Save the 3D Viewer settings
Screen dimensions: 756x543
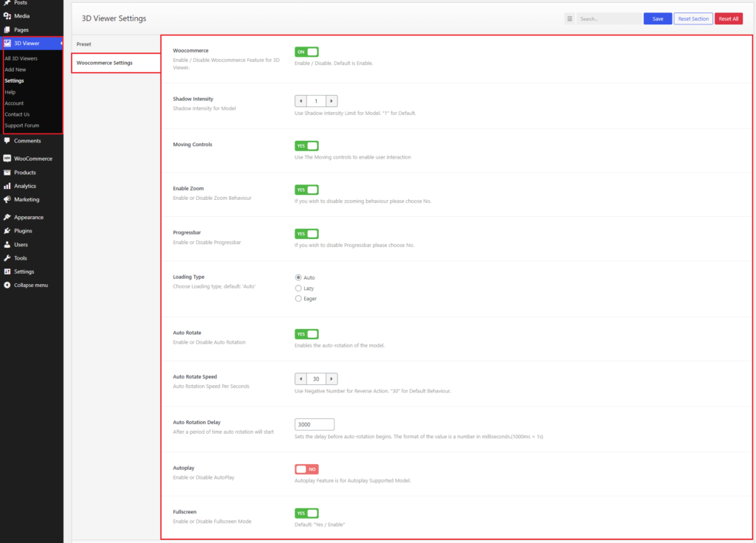[x=657, y=18]
